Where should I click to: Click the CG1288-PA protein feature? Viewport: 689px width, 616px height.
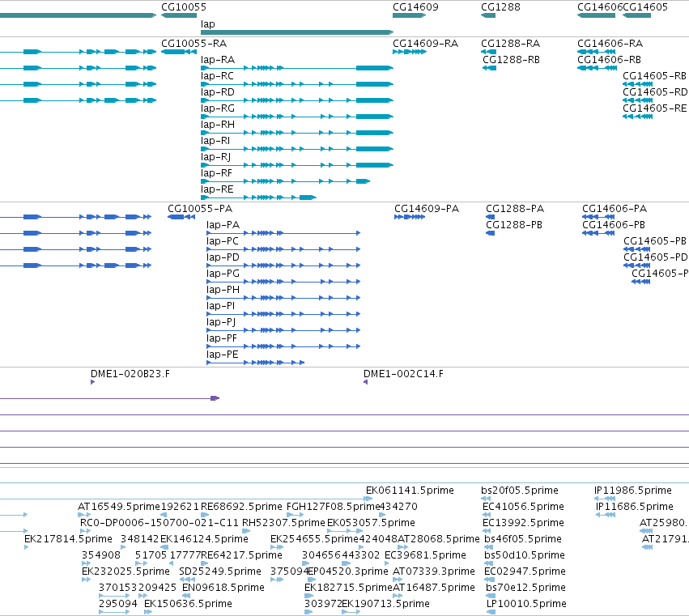click(x=491, y=217)
